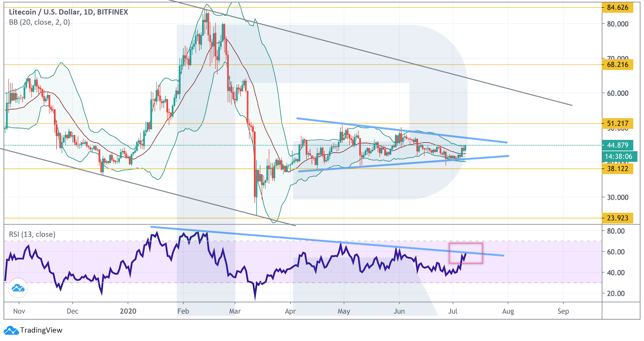The width and height of the screenshot is (644, 341).
Task: Click the Aug date on the time axis
Action: coord(508,311)
